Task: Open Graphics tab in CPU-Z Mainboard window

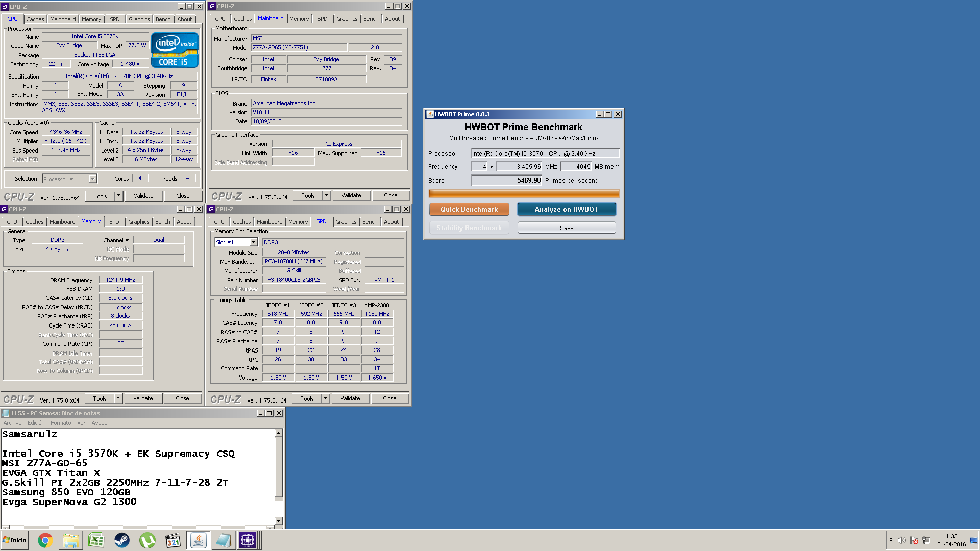Action: 347,19
